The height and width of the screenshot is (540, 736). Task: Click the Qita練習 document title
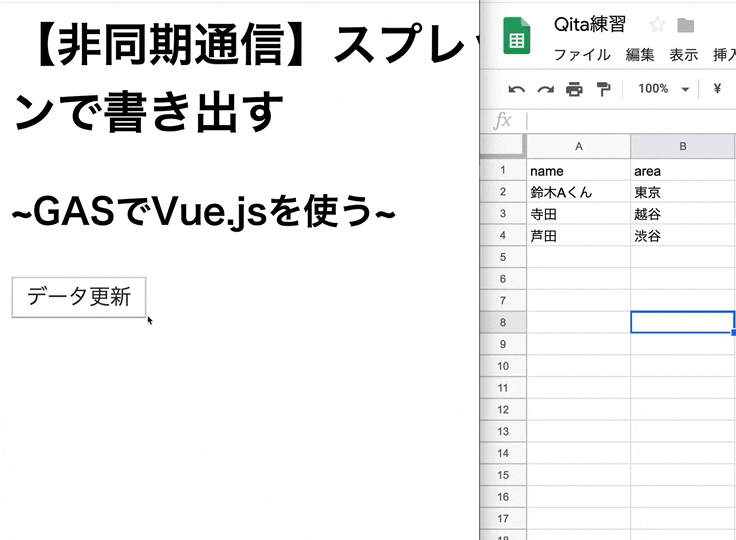click(590, 24)
